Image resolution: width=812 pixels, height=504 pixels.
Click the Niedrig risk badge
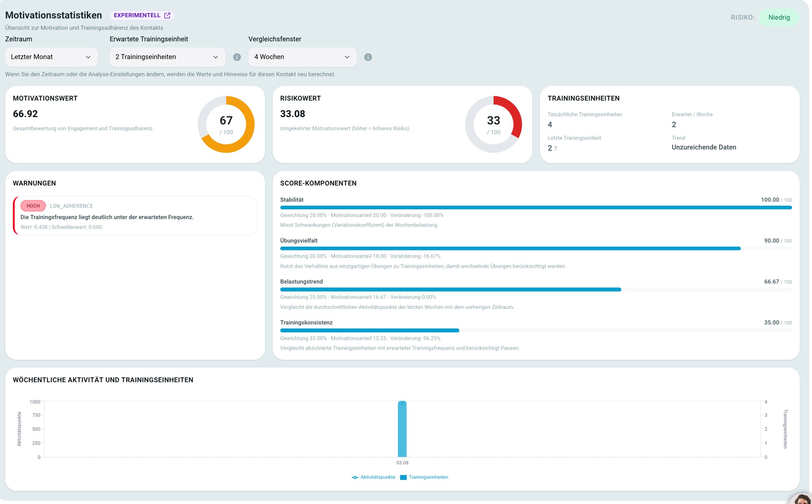[x=779, y=17]
